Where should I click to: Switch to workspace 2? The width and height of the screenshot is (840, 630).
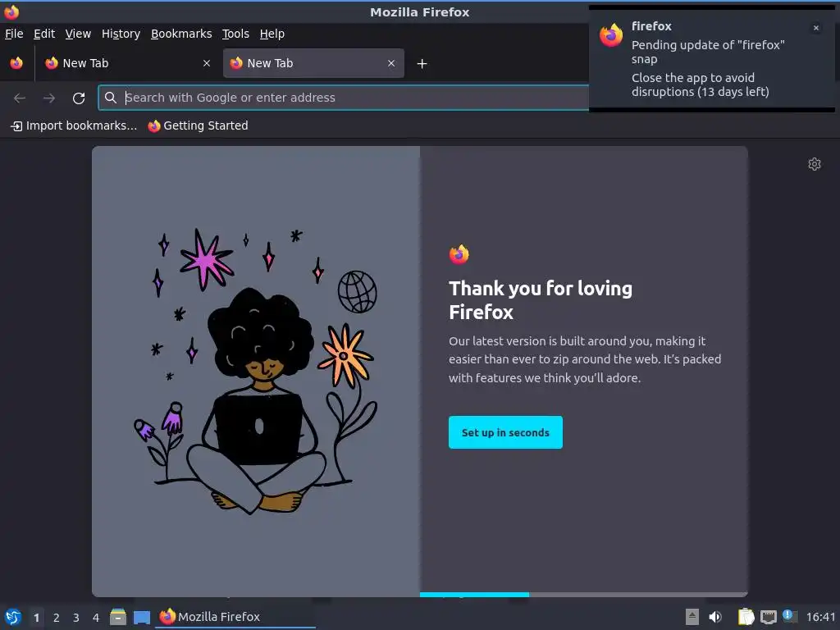click(x=57, y=618)
